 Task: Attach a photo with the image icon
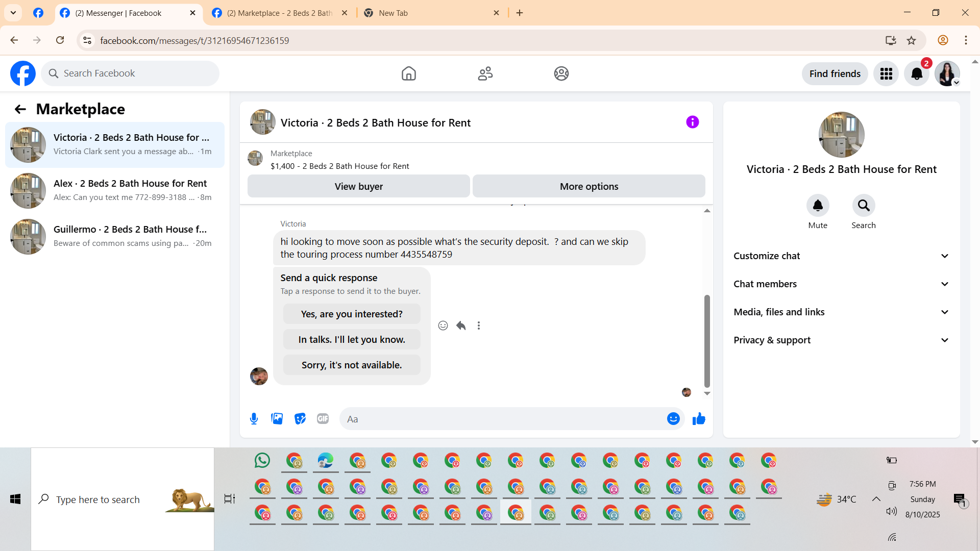277,419
